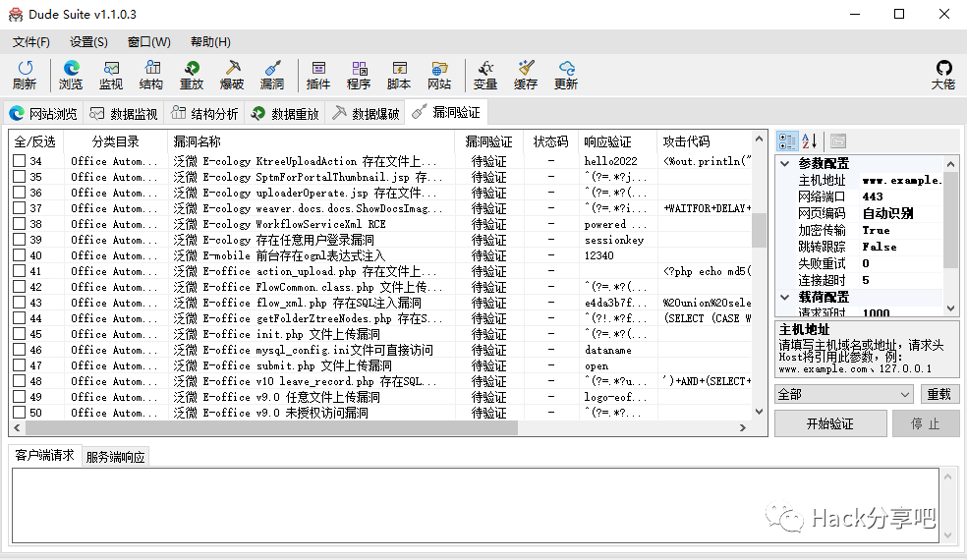The height and width of the screenshot is (560, 967).
Task: Select the E-cology WorkflowServiceXml RCE row
Action: tap(382, 224)
